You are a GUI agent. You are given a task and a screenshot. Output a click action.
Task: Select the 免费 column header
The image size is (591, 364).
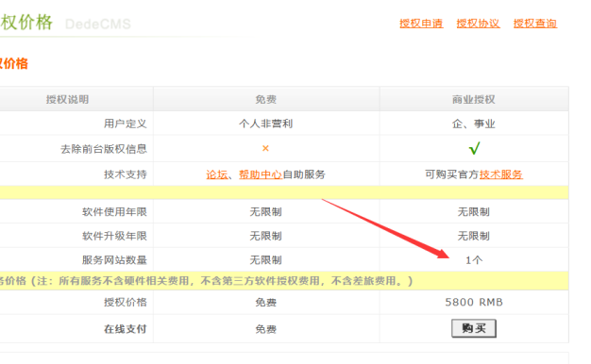click(265, 99)
